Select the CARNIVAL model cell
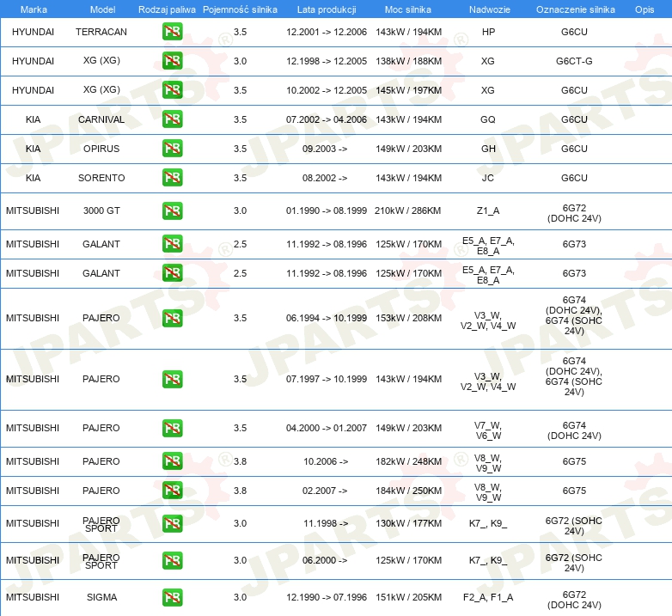Screen dimensions: 672x616 pos(101,119)
